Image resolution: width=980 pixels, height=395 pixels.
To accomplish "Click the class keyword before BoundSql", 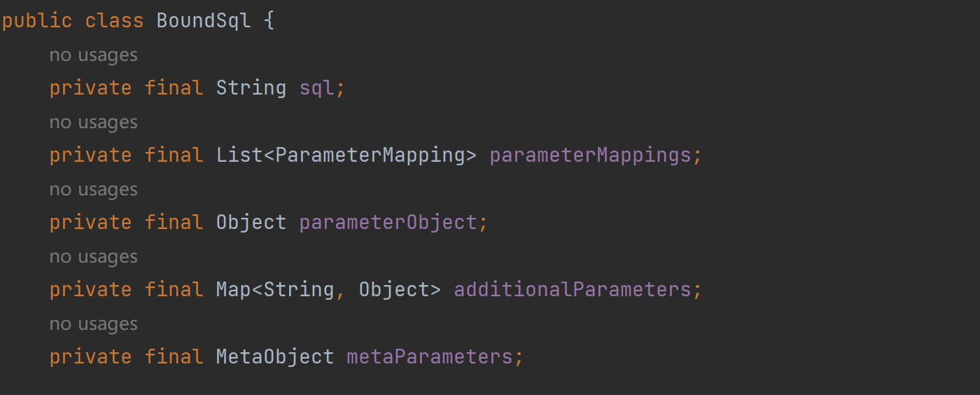I will [114, 20].
